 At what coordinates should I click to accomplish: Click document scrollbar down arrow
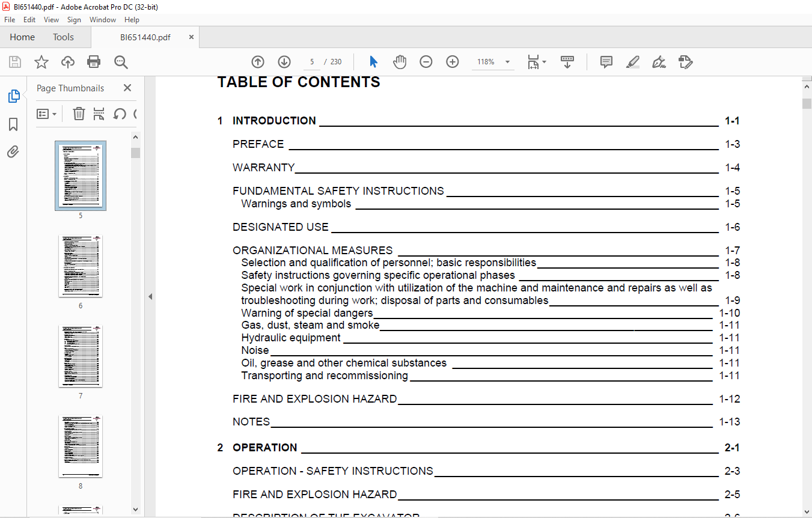click(x=807, y=511)
